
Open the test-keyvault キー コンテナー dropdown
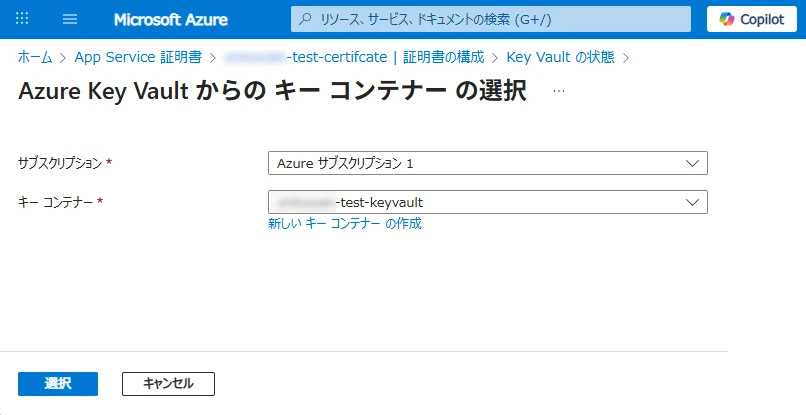[475, 202]
